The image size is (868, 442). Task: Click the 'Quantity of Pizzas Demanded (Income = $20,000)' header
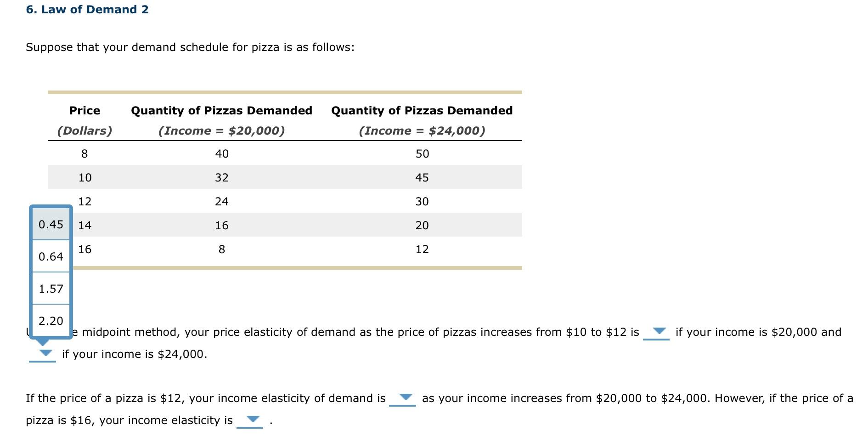(222, 120)
